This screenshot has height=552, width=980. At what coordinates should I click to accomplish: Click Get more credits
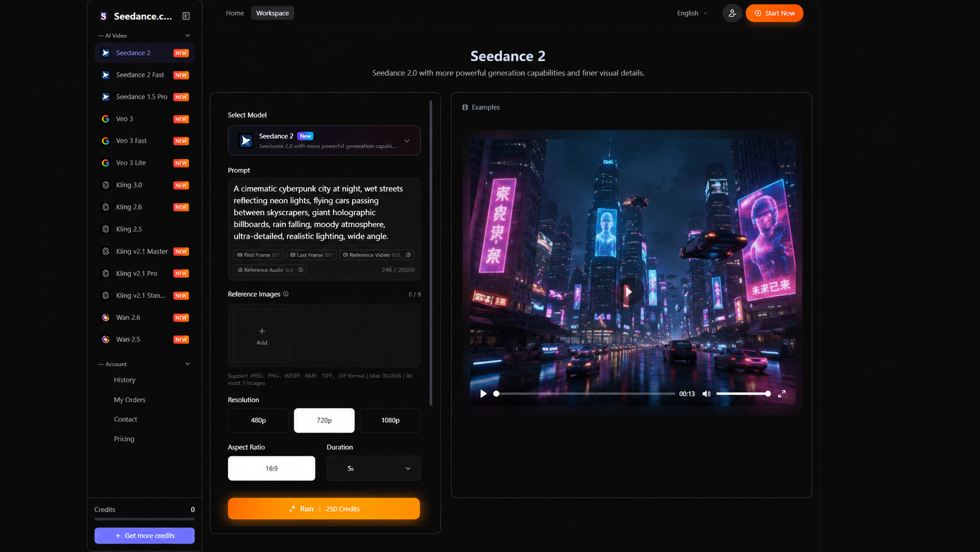pyautogui.click(x=144, y=536)
